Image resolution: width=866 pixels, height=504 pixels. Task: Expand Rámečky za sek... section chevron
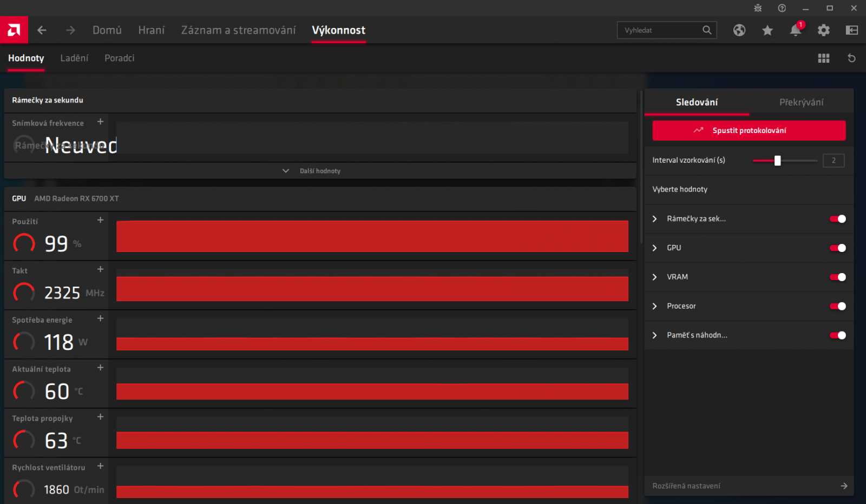tap(655, 219)
